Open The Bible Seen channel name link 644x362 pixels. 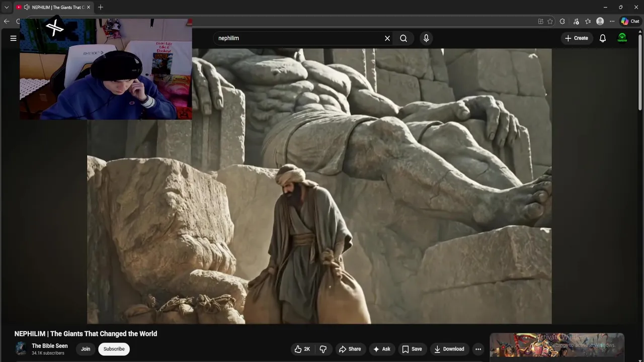[50, 346]
